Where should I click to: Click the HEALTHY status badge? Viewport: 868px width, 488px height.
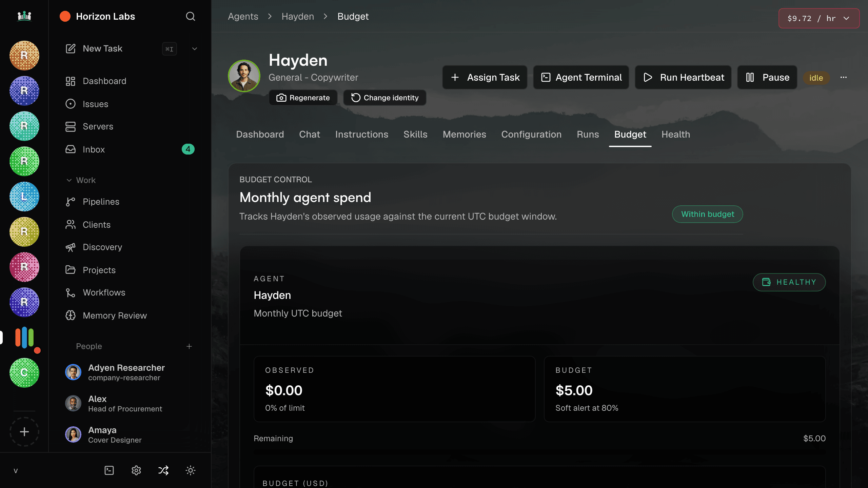[x=789, y=282]
